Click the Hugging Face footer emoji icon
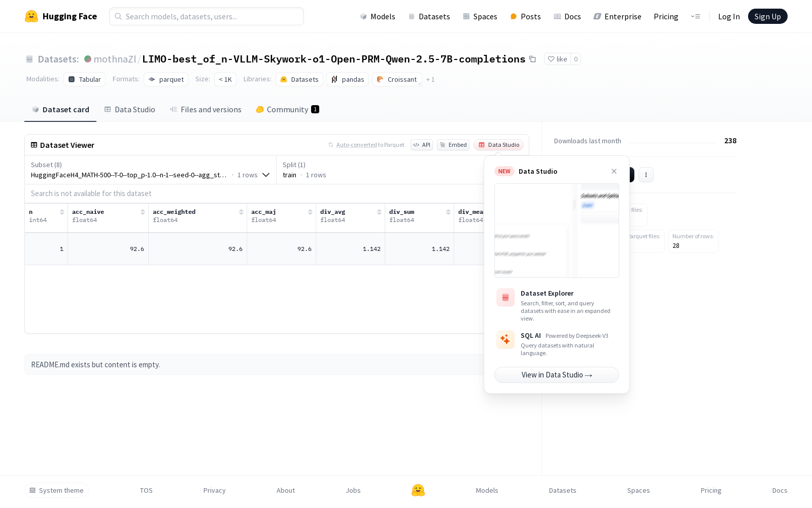The image size is (812, 508). (x=418, y=490)
